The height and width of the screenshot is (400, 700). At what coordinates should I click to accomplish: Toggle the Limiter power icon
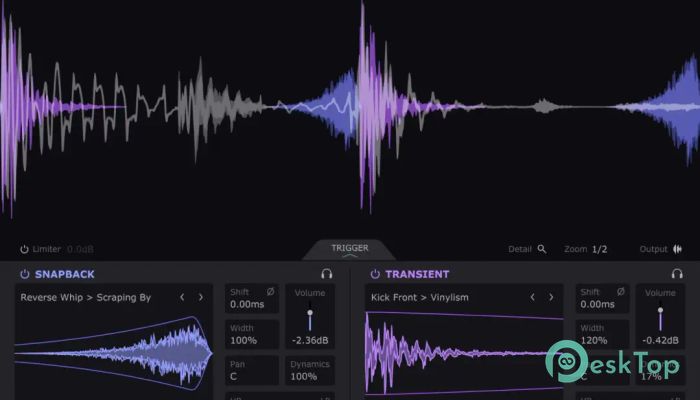tap(24, 249)
